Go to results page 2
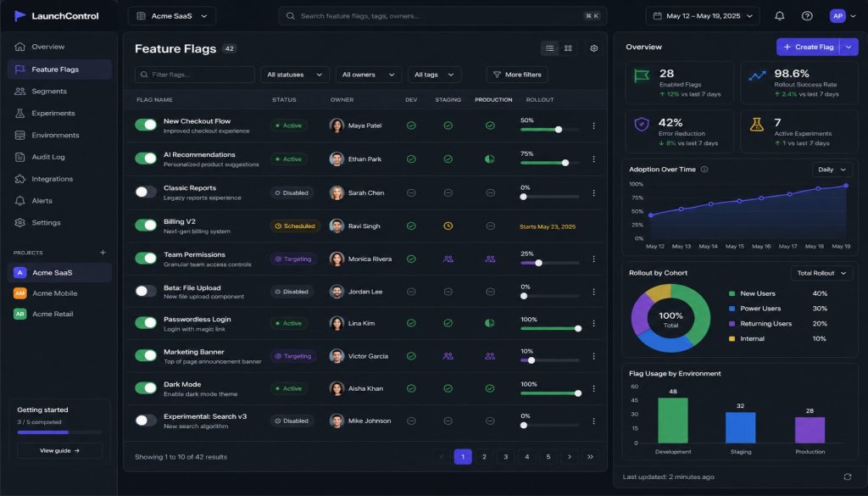 (x=484, y=457)
